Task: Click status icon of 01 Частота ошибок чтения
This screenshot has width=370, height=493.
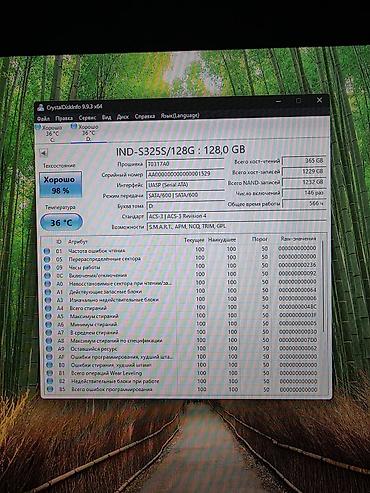Action: pyautogui.click(x=46, y=251)
